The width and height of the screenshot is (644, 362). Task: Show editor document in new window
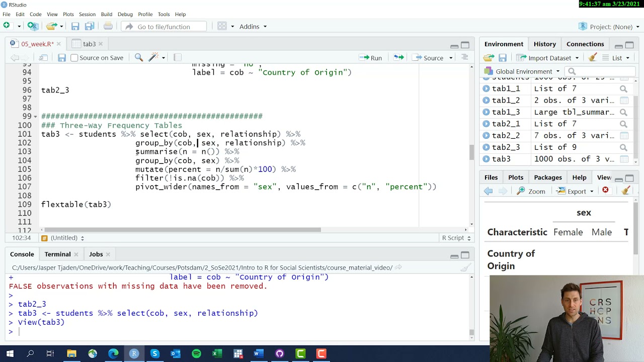(43, 58)
